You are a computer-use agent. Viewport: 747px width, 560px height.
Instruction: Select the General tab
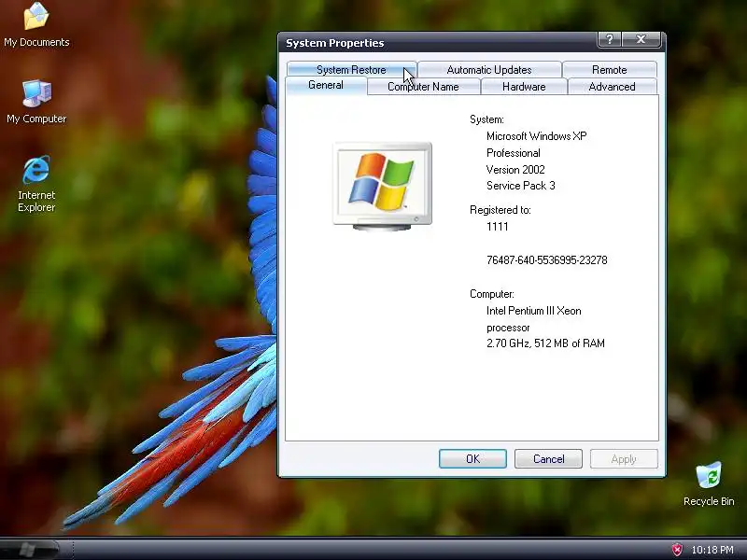326,85
